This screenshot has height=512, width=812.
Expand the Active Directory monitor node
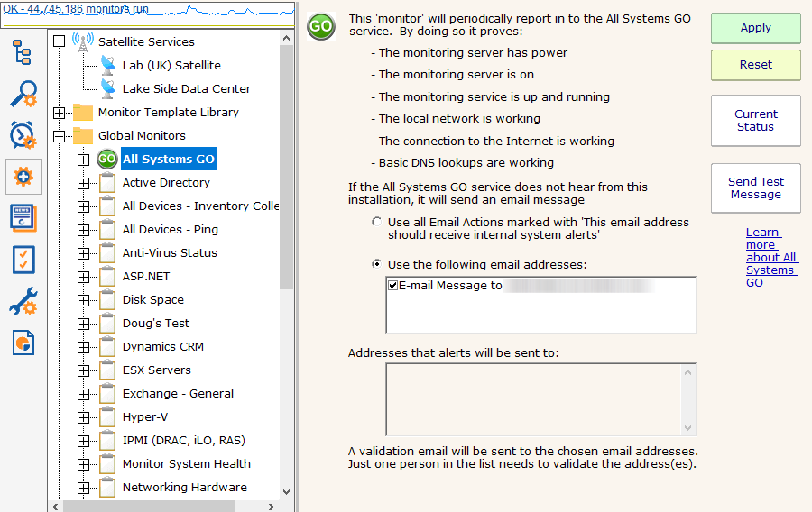[84, 183]
